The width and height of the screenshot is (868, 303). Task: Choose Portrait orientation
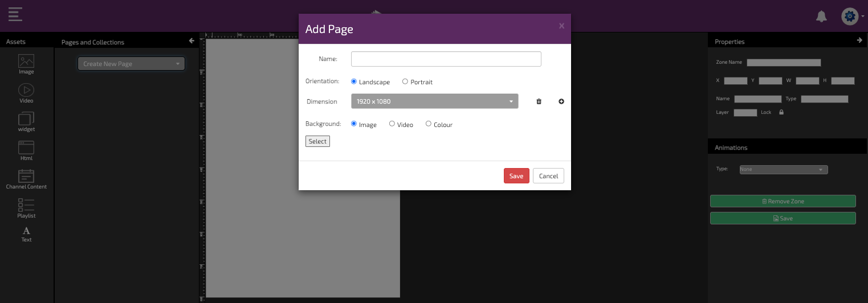click(405, 81)
